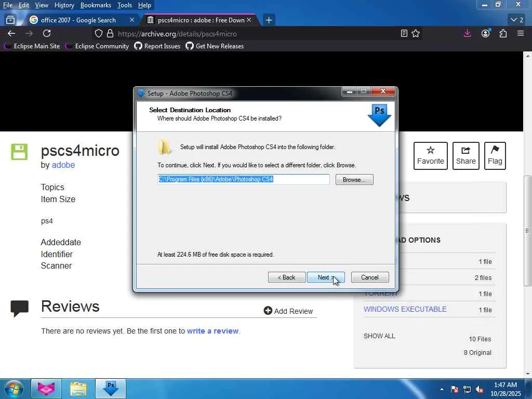This screenshot has height=399, width=532.
Task: Open the Bookmarks menu
Action: pyautogui.click(x=96, y=5)
